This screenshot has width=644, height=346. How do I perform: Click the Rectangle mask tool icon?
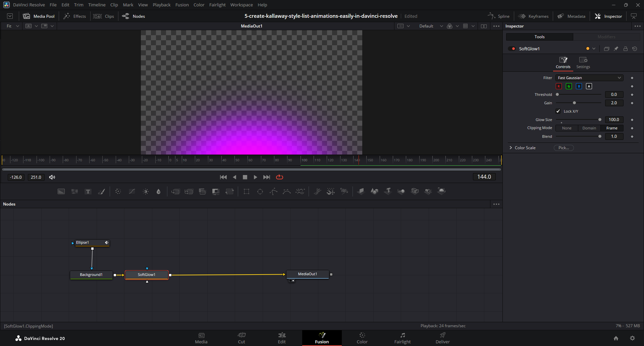(247, 191)
